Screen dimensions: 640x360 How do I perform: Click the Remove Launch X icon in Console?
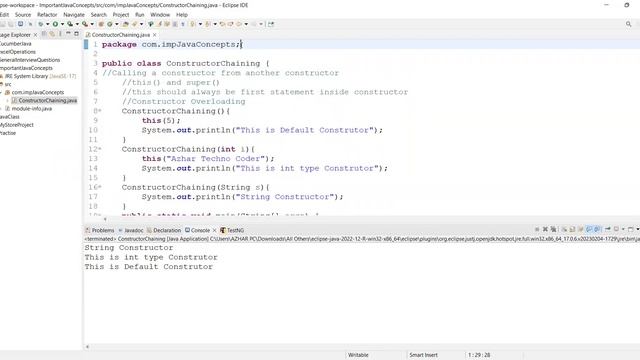[x=545, y=229]
